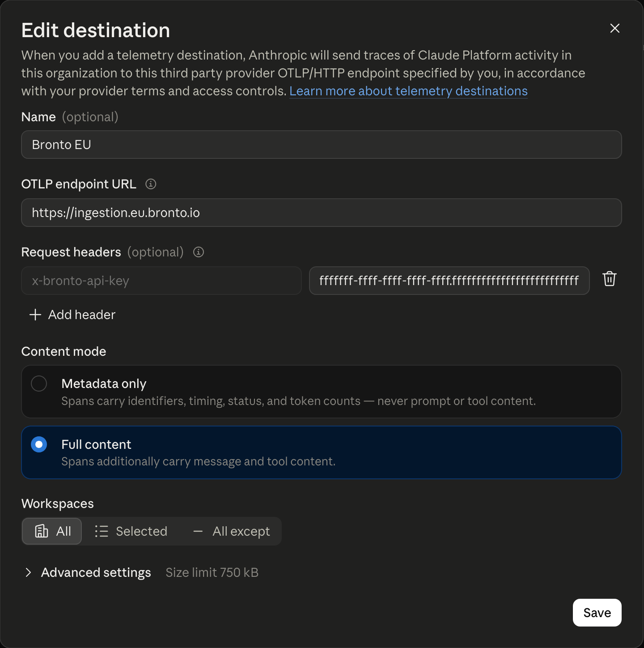The image size is (644, 648).
Task: Focus the OTLP endpoint URL field
Action: click(322, 213)
